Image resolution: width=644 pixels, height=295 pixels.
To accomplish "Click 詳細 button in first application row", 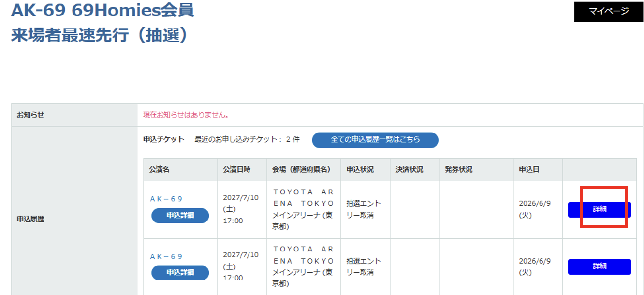I will coord(600,209).
